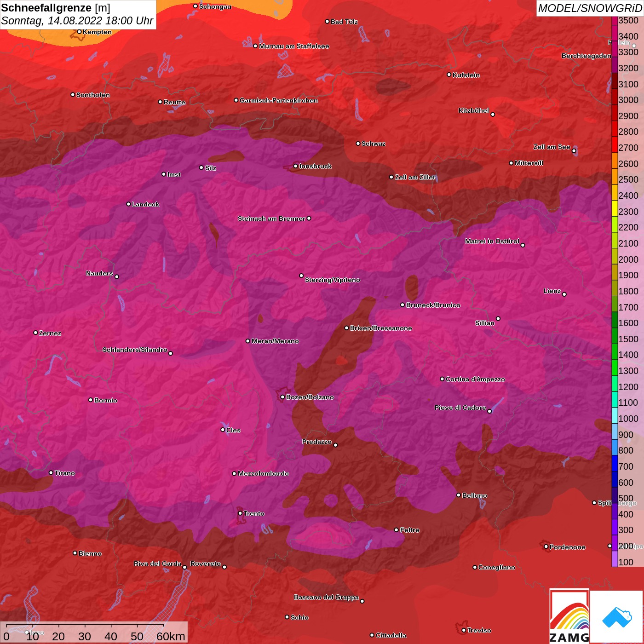The image size is (644, 644).
Task: Click the Schlanders/Silandro label
Action: (135, 350)
